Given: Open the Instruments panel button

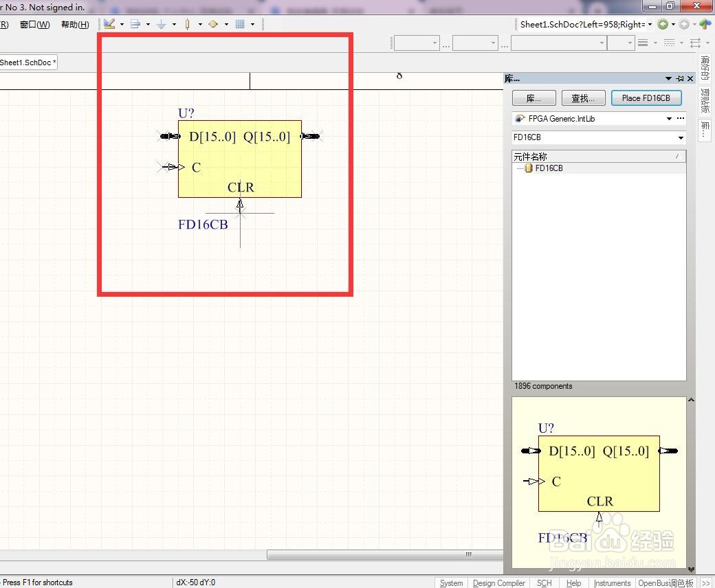Looking at the screenshot, I should coord(612,583).
